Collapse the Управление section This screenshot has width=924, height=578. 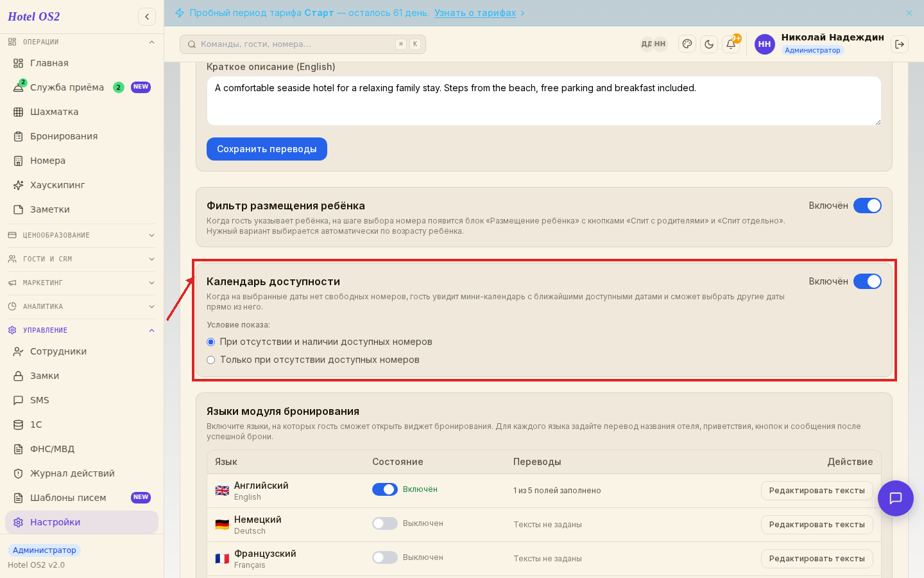82,330
